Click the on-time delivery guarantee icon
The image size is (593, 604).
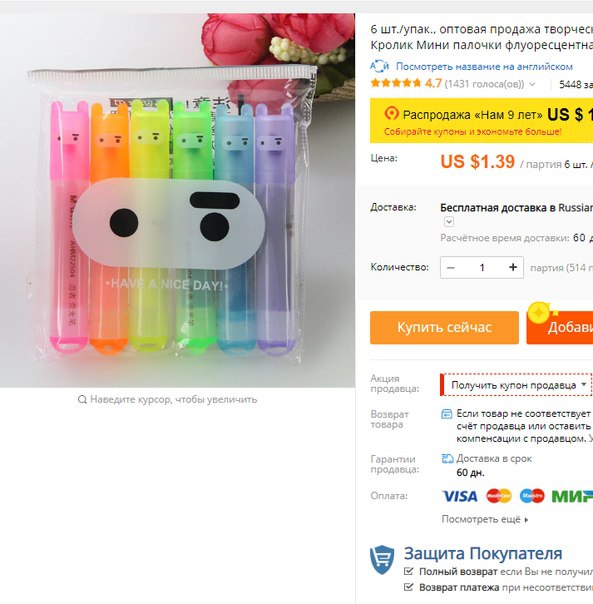point(447,459)
